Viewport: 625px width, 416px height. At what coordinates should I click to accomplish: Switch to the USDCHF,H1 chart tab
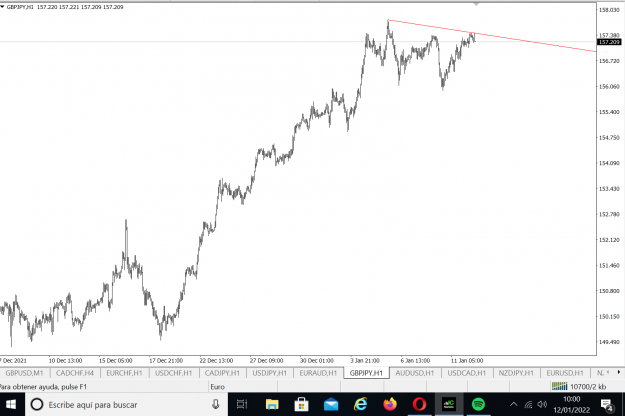[173, 373]
